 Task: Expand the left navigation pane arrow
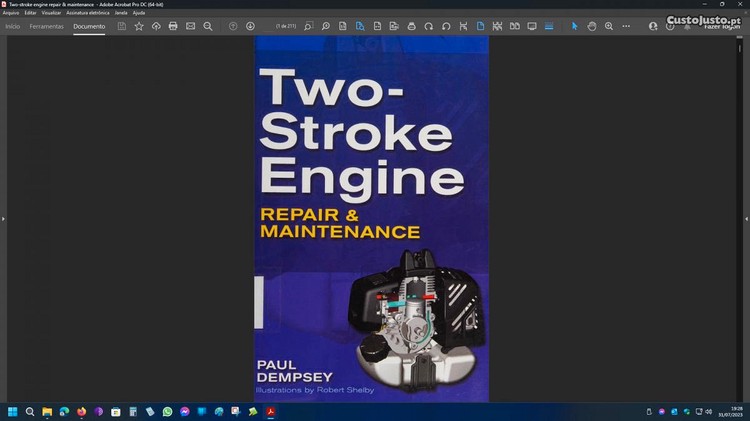tap(4, 218)
